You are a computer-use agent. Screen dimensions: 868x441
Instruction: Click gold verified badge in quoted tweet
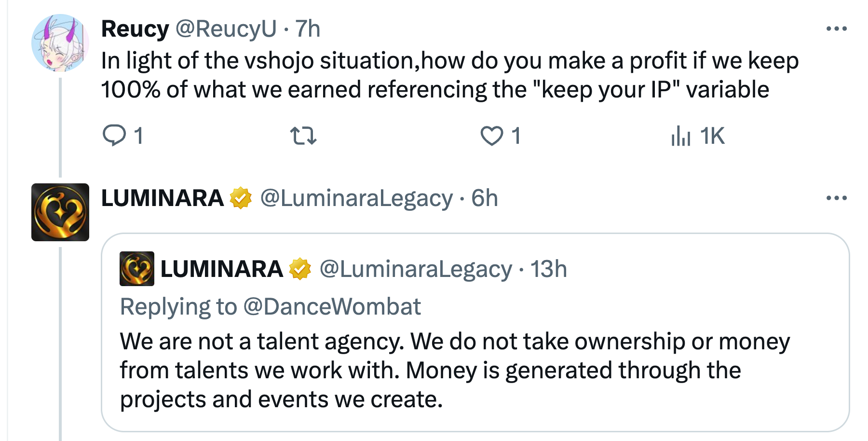pyautogui.click(x=300, y=269)
